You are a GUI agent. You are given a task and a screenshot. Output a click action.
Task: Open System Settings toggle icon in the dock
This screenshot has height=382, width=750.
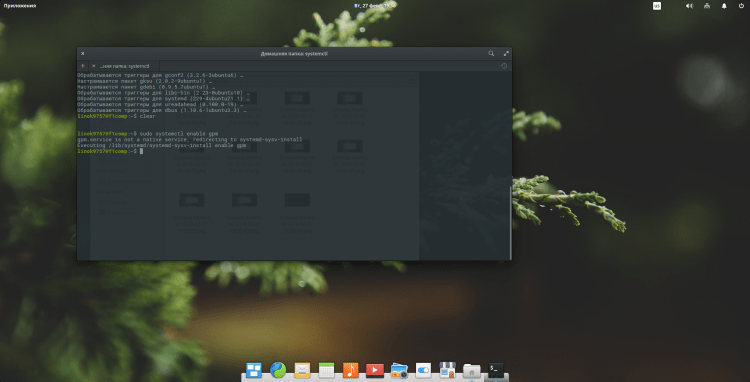[x=423, y=370]
